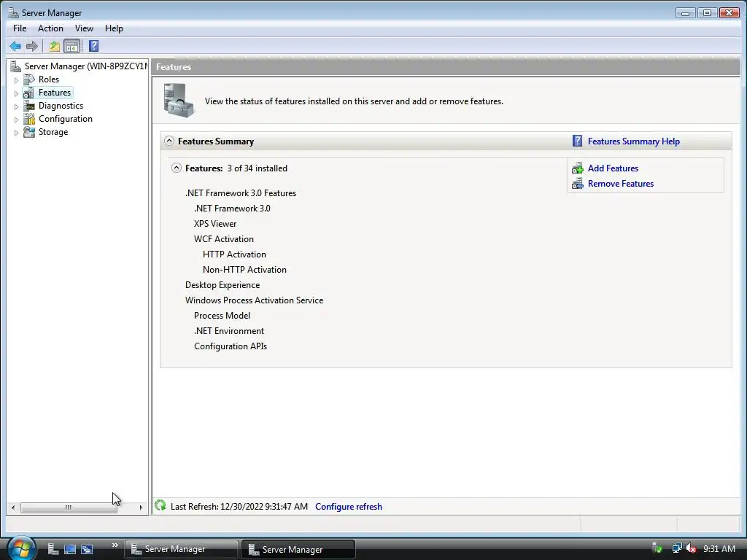Image resolution: width=747 pixels, height=560 pixels.
Task: Collapse the Features: 3 of 34 installed list
Action: pos(177,168)
